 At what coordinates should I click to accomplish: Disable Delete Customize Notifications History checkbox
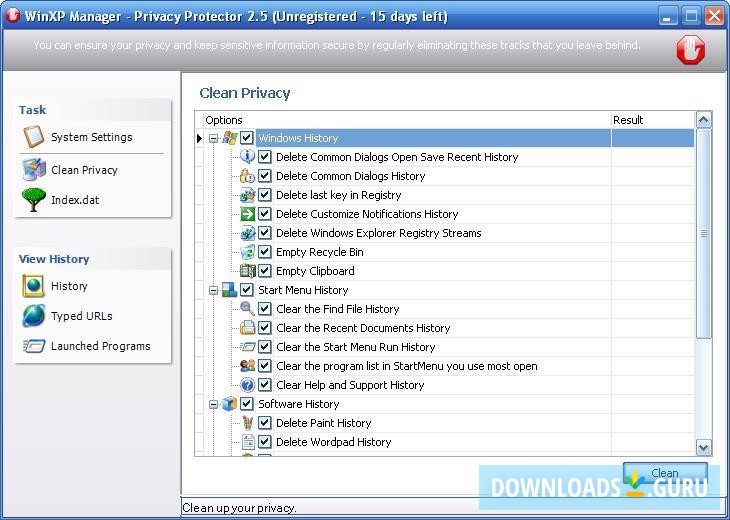tap(264, 214)
